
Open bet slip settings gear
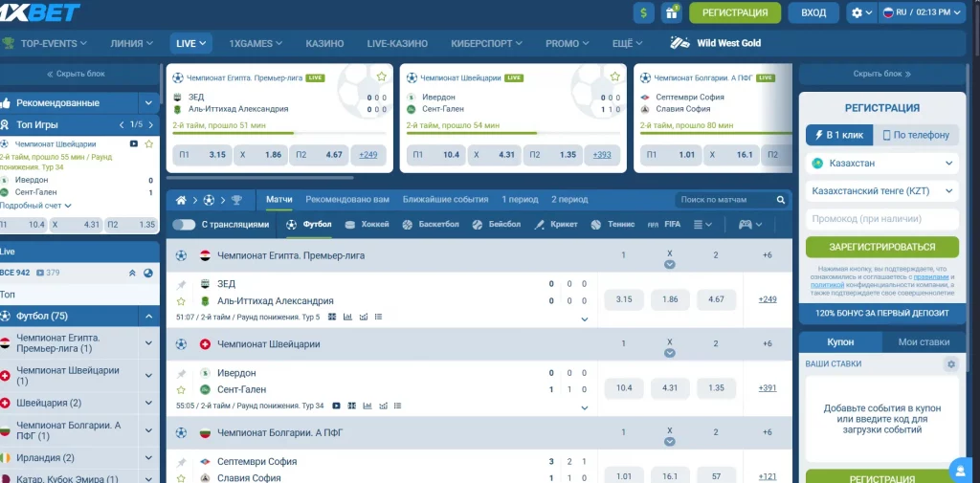(x=950, y=363)
